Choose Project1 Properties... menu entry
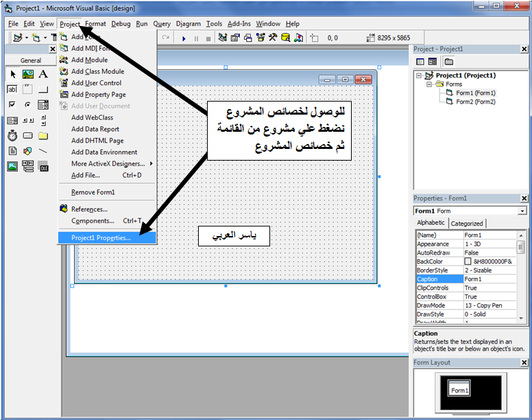The width and height of the screenshot is (532, 420). (107, 237)
